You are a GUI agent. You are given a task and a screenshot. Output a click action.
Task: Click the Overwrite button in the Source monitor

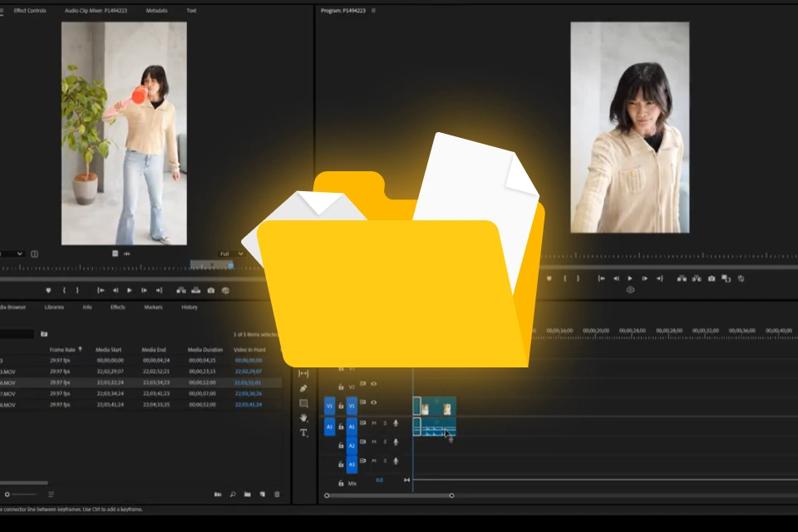point(196,290)
